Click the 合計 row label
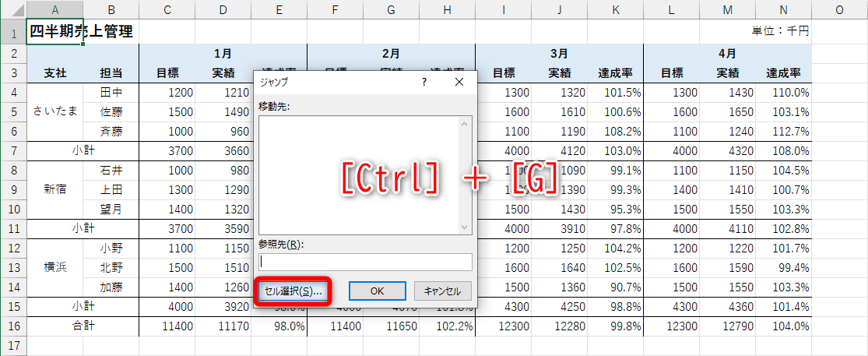Viewport: 868px width, 356px height. click(83, 326)
